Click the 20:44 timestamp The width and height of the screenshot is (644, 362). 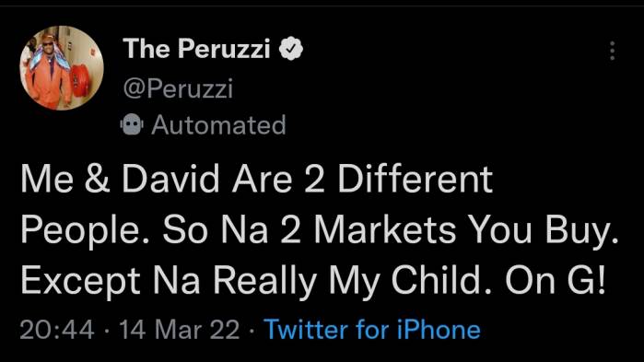pos(57,330)
